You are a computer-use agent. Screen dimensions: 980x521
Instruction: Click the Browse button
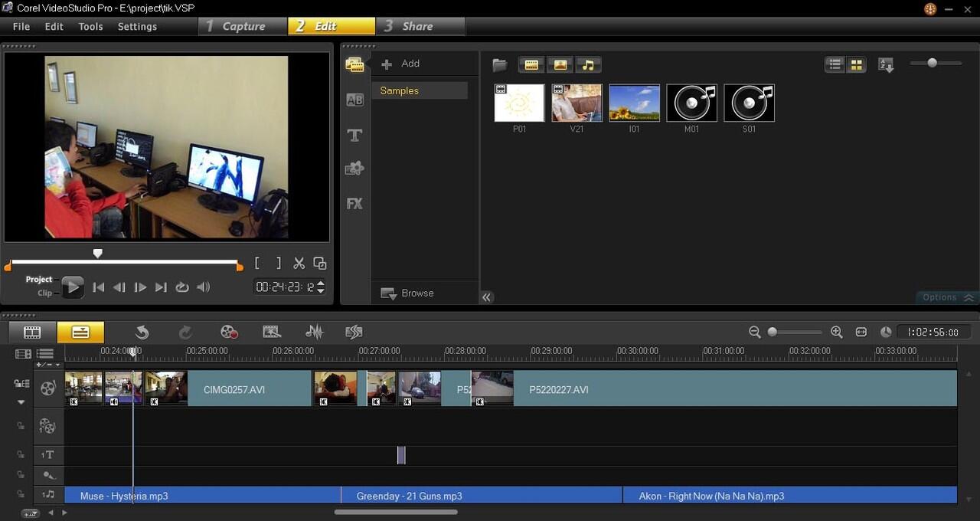click(407, 293)
